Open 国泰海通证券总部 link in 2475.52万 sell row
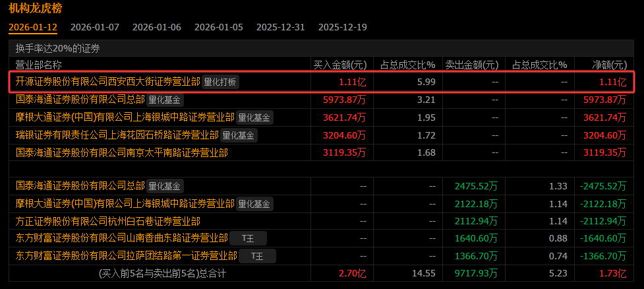644x289 pixels. pos(80,186)
